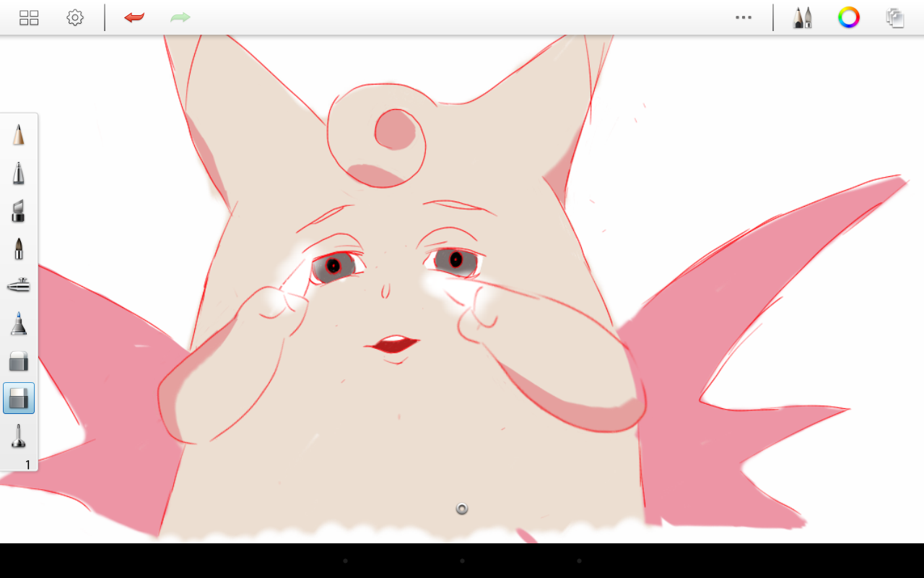Tap the center Android navigation dot

(462, 561)
